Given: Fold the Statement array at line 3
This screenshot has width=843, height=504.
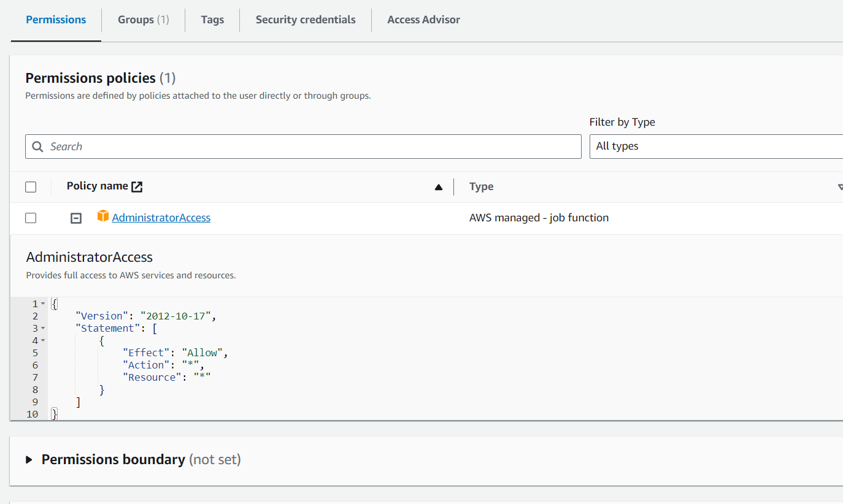Looking at the screenshot, I should point(43,329).
